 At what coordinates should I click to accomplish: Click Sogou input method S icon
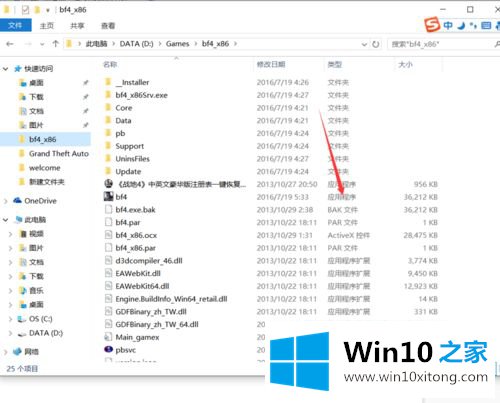(432, 24)
